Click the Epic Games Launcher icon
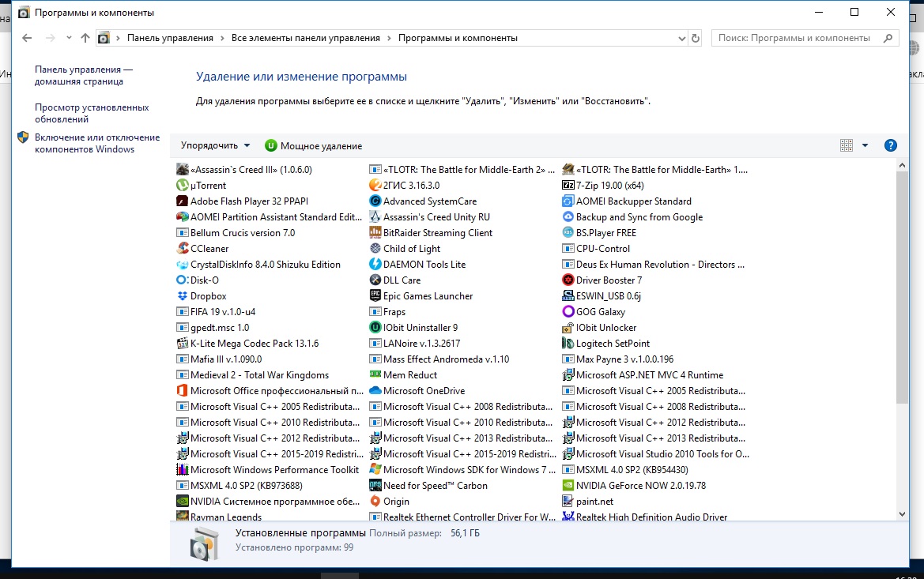The image size is (924, 579). (375, 295)
